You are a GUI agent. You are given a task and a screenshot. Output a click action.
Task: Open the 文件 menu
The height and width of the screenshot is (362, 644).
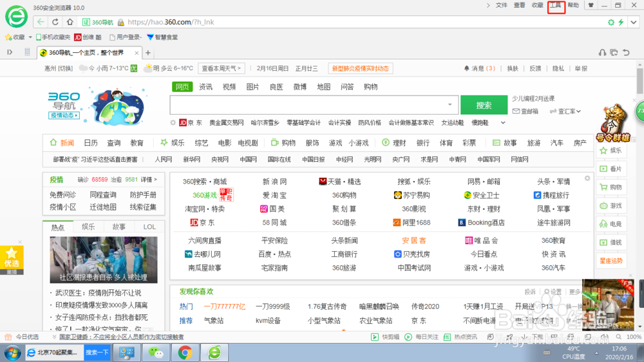[502, 5]
